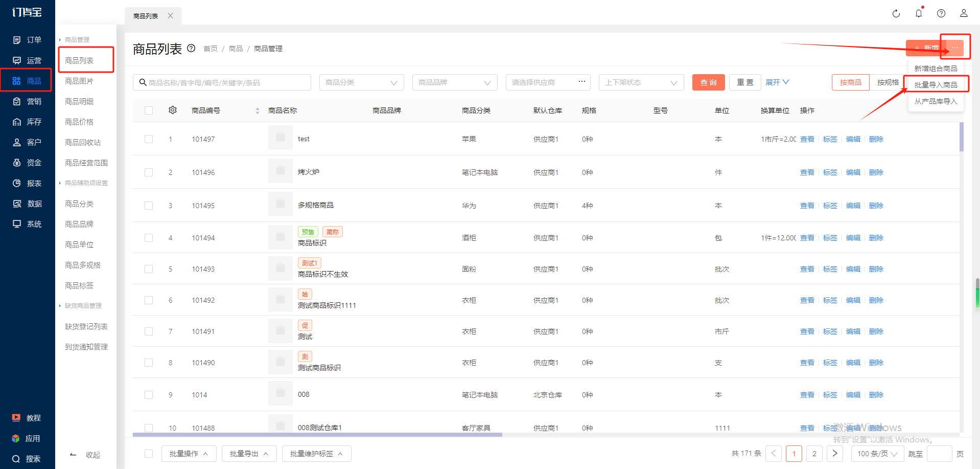Toggle the bottom bar select-all checkbox
This screenshot has width=980, height=469.
click(149, 454)
